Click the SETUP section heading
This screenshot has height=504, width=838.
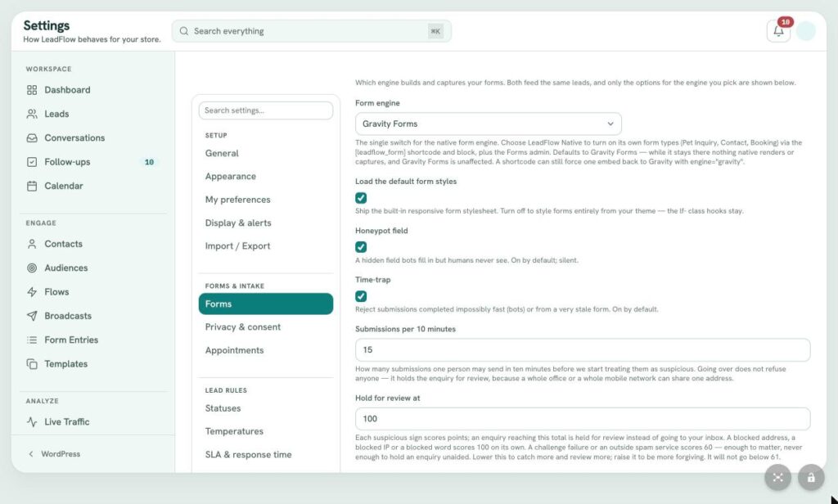[216, 135]
